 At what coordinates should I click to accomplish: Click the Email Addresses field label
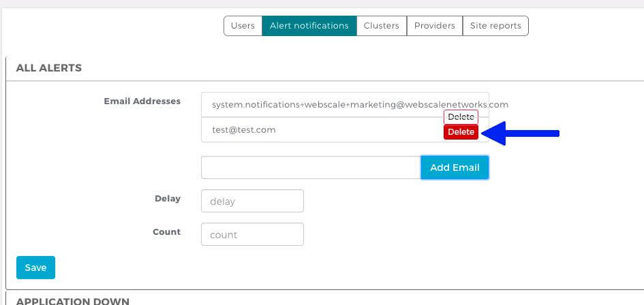[x=142, y=101]
